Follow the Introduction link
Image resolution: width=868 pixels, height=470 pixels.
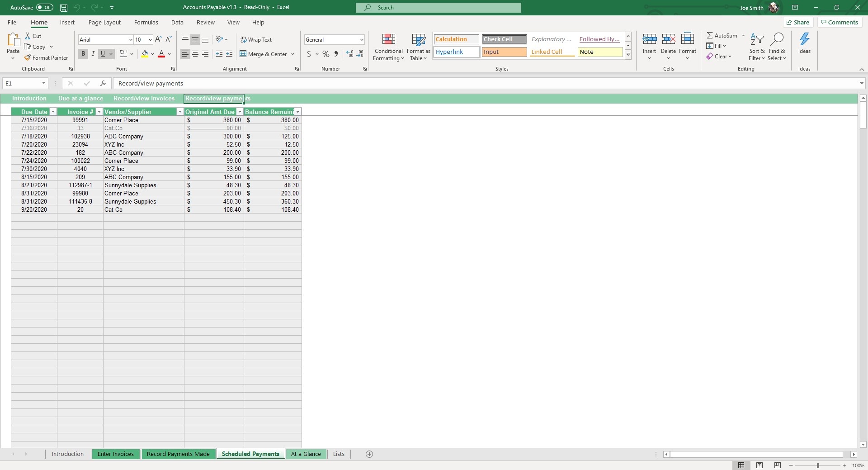tap(29, 99)
